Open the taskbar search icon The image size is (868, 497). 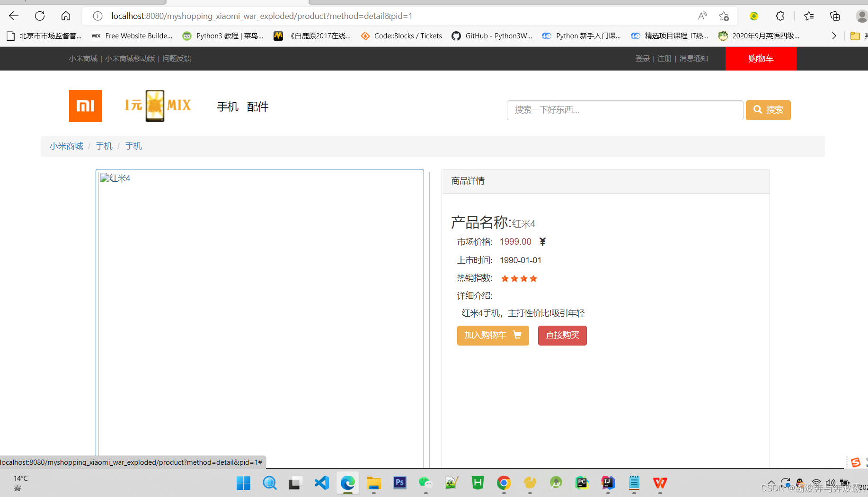(270, 483)
